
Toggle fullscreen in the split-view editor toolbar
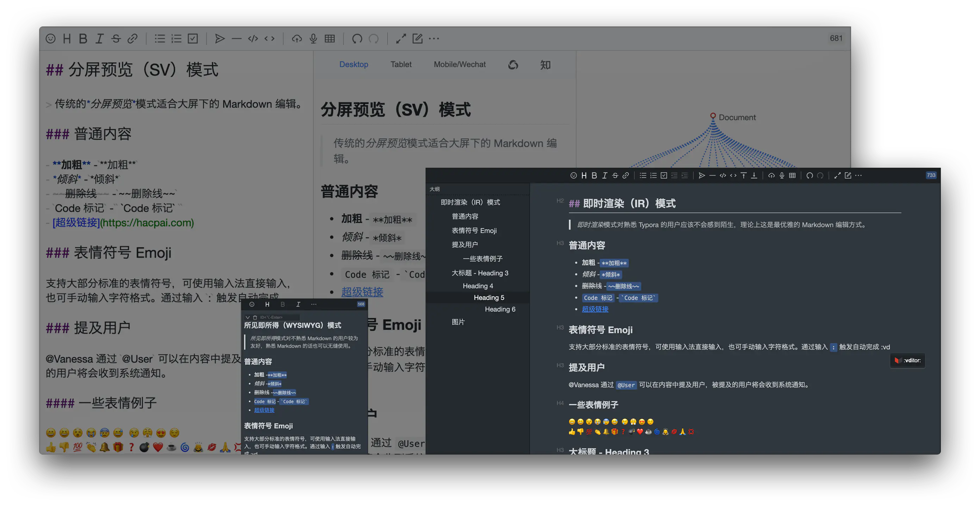[x=401, y=38]
